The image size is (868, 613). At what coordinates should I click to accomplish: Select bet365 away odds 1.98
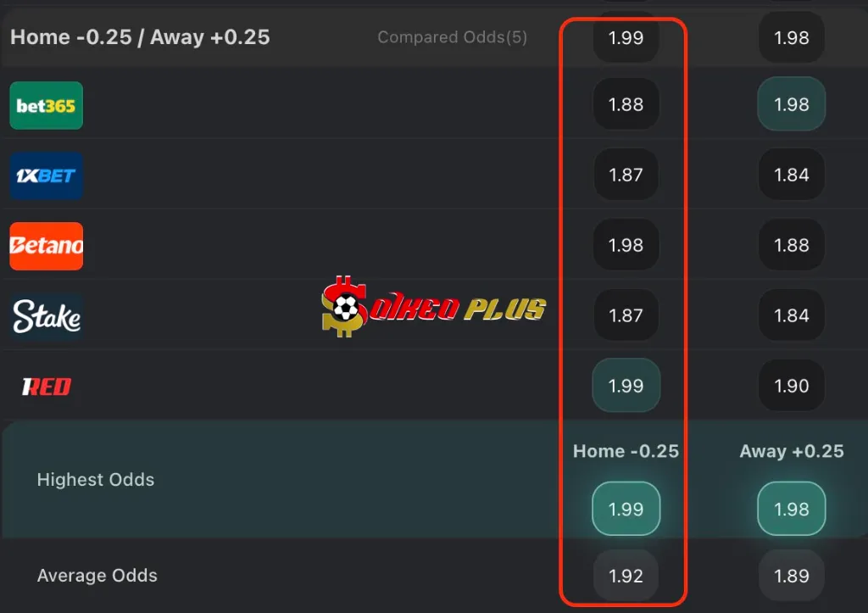coord(791,104)
